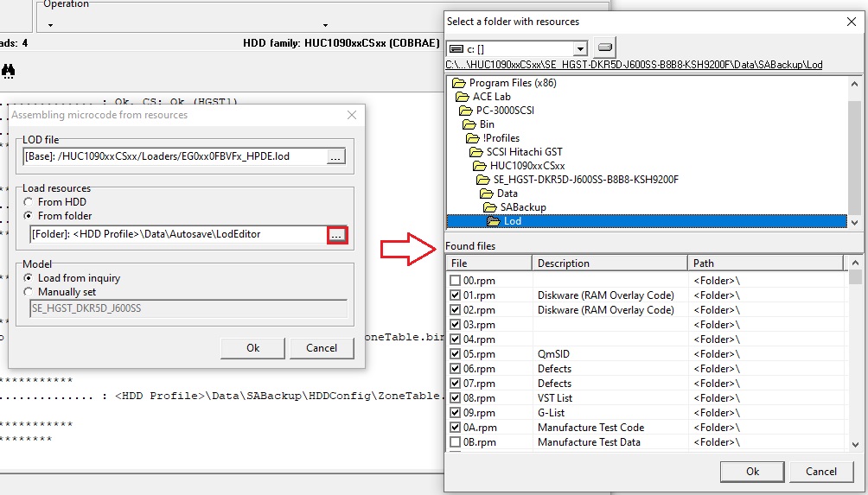Viewport: 868px width, 495px height.
Task: Choose the Manually set model option
Action: point(30,292)
